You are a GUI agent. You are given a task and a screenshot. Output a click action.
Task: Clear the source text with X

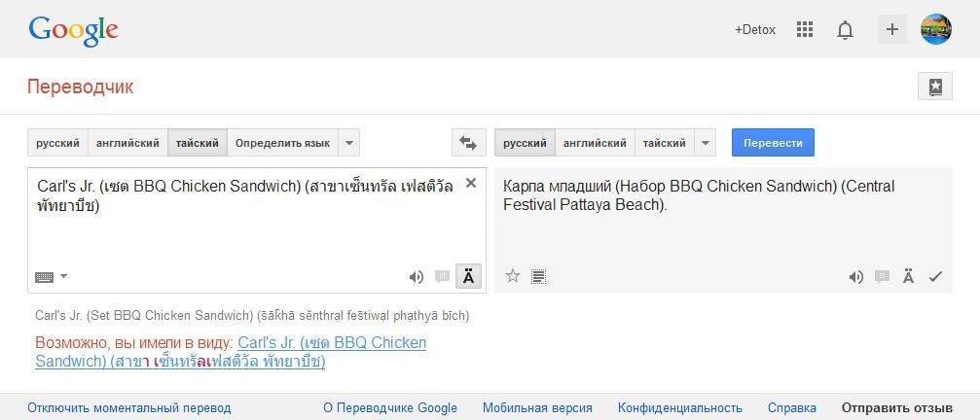click(x=471, y=183)
